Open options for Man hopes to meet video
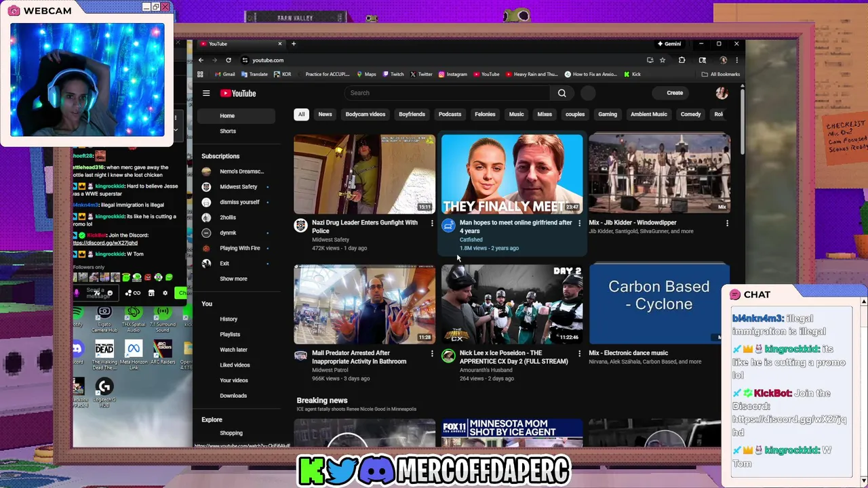 (x=579, y=223)
